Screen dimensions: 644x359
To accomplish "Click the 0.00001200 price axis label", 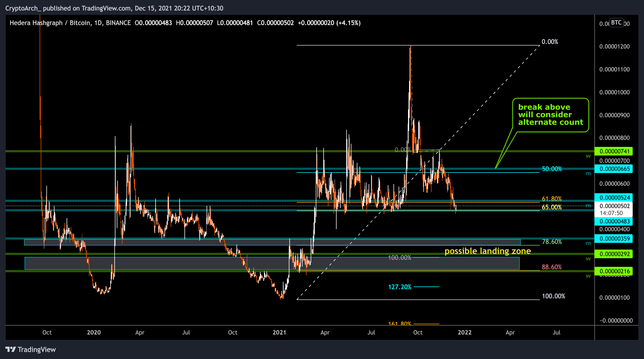I will 614,47.
